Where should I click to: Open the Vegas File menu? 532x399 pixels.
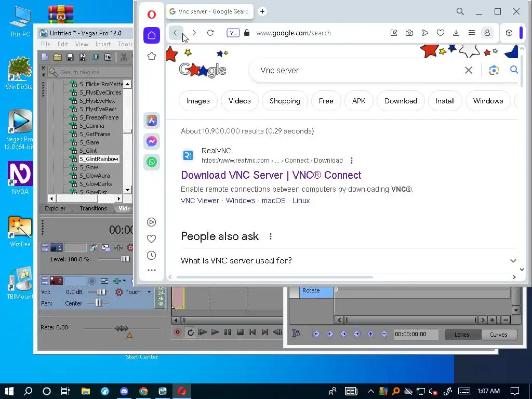tap(46, 44)
